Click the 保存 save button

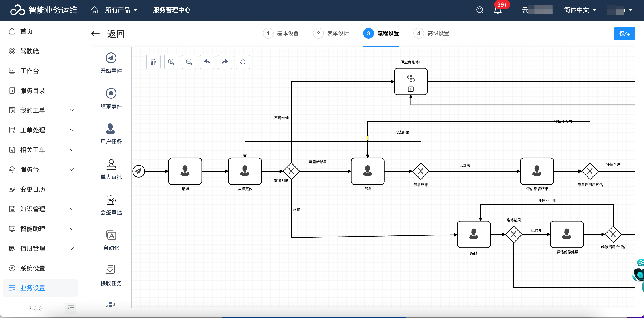(624, 34)
